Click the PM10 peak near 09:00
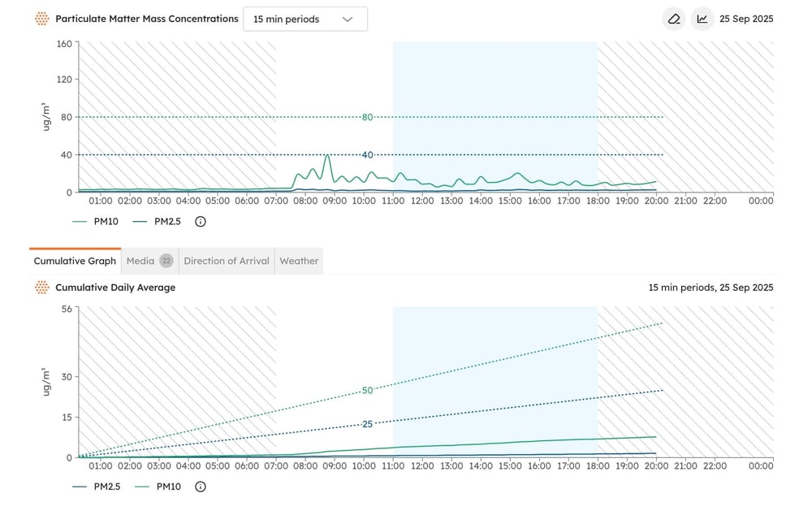Viewport: 812px width, 515px height. (x=327, y=155)
